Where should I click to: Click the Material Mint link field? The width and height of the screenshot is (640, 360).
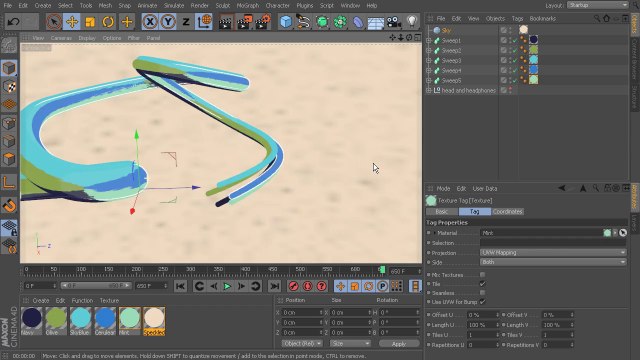coord(541,233)
